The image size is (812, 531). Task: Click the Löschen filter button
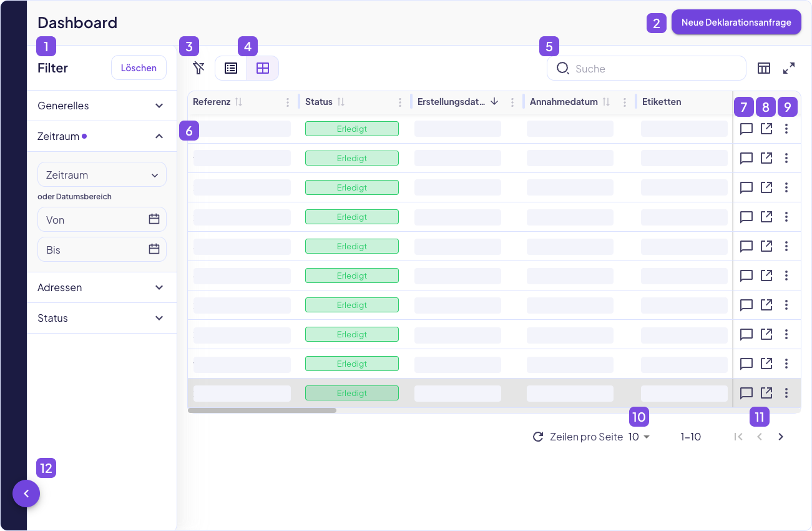(x=139, y=68)
